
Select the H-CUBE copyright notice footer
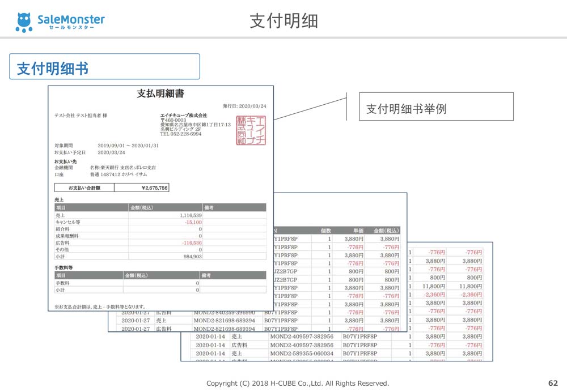pos(298,384)
